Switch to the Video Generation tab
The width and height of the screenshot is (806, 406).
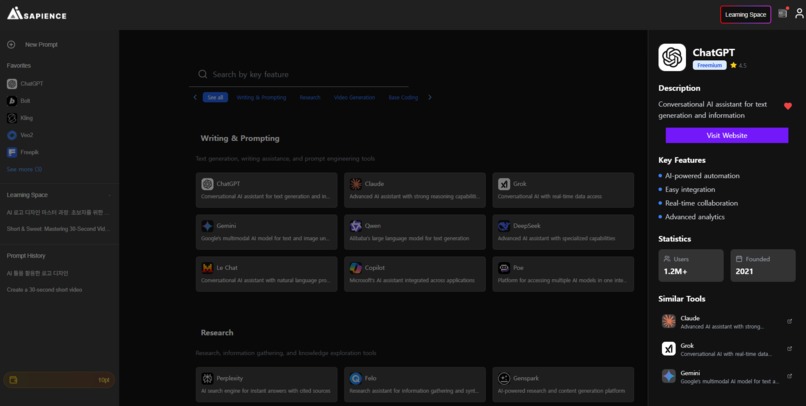(354, 98)
